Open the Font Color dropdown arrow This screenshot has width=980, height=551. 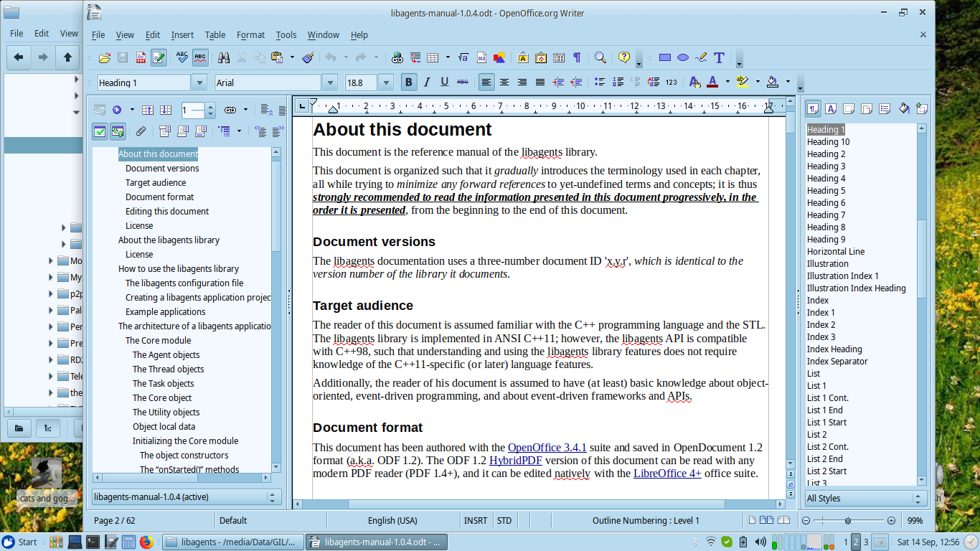pos(727,83)
